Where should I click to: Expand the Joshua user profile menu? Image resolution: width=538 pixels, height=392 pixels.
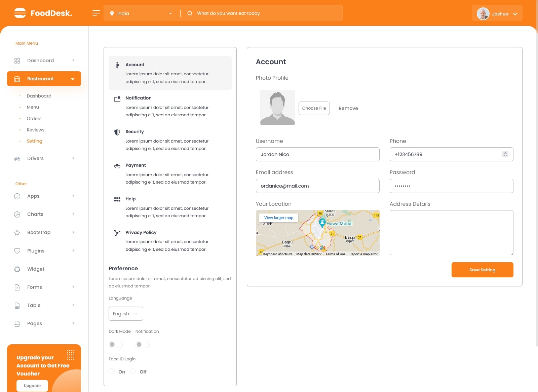pos(497,13)
